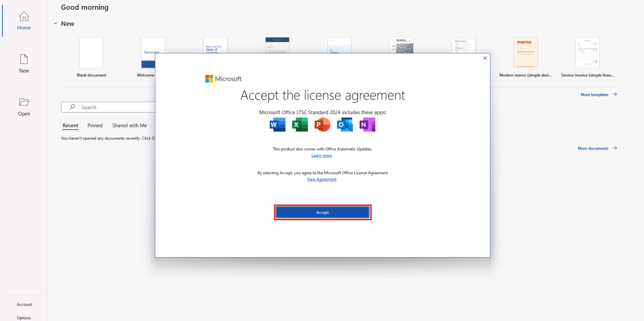
Task: Choose the Modern memo template
Action: 525,57
